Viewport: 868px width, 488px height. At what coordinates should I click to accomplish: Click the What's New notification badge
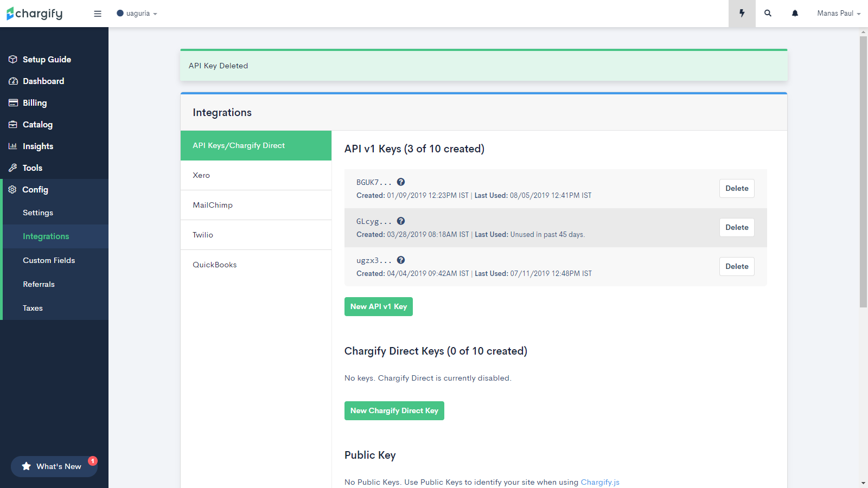tap(93, 461)
